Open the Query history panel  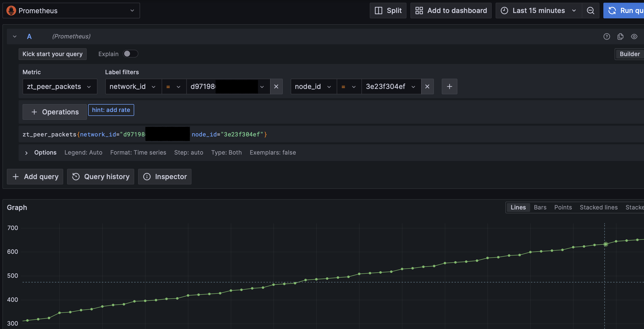click(100, 177)
